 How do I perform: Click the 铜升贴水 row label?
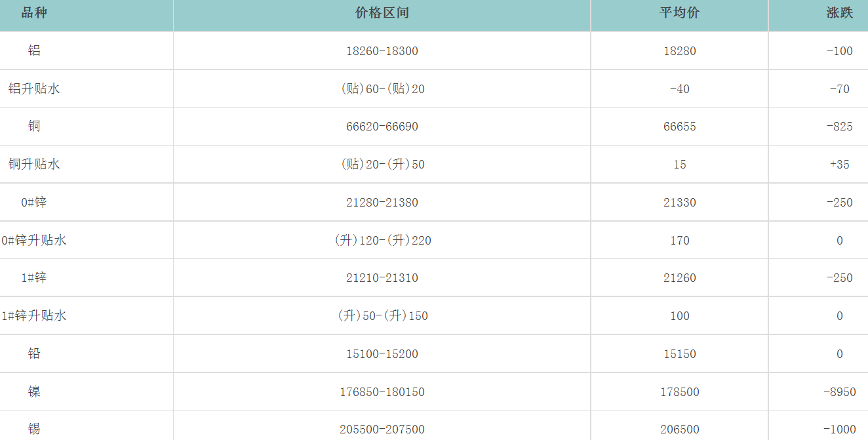tap(34, 164)
